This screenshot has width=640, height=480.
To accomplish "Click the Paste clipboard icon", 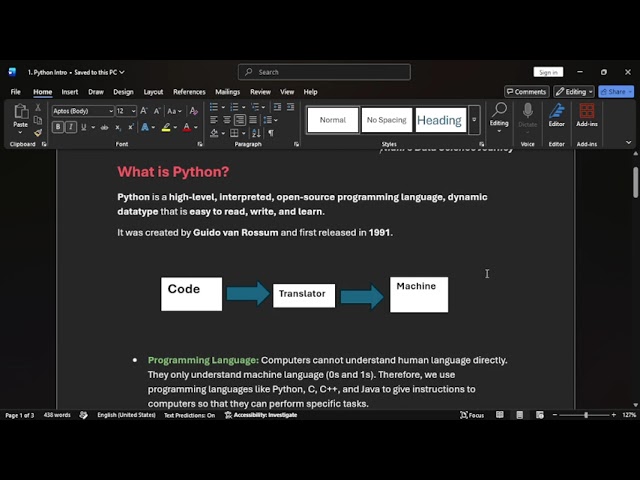I will (x=20, y=111).
